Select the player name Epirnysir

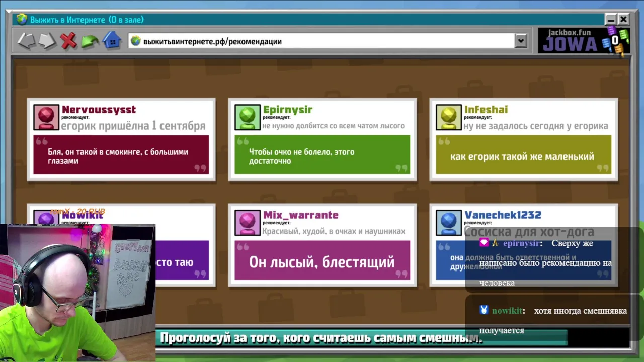click(x=288, y=110)
